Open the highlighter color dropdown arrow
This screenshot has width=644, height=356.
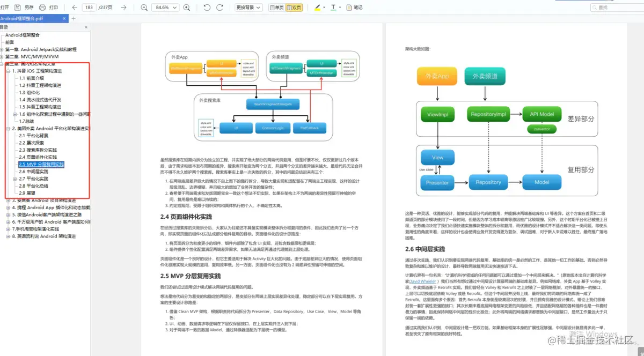pyautogui.click(x=324, y=8)
